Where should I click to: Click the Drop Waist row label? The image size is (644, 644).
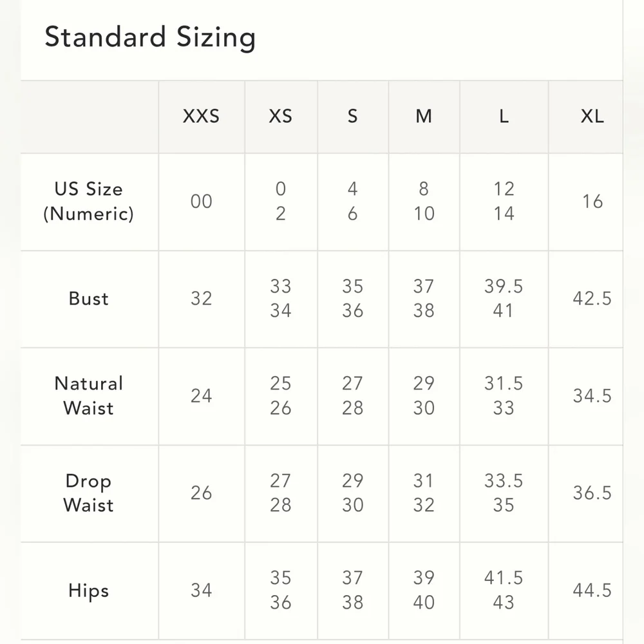(89, 493)
